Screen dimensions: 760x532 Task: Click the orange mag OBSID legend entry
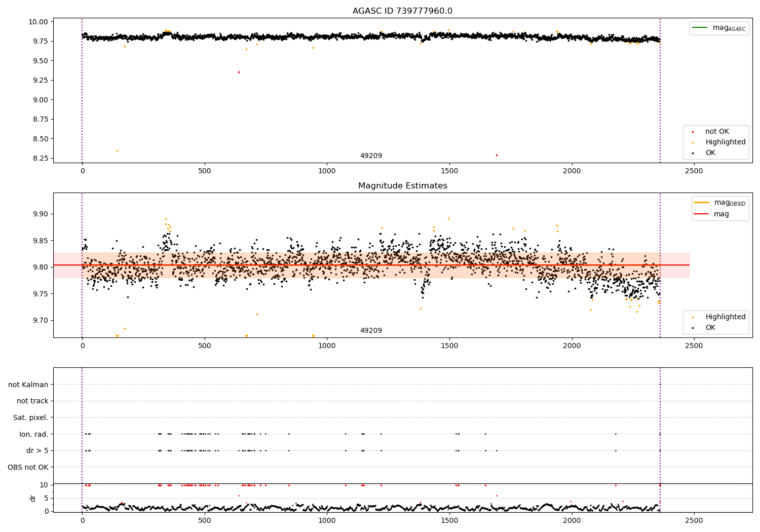[720, 203]
